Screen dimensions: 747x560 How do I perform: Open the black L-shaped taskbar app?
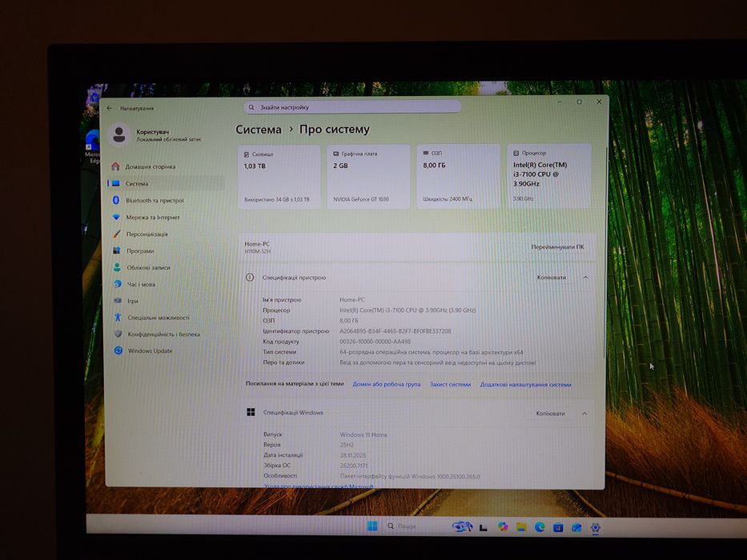click(484, 527)
